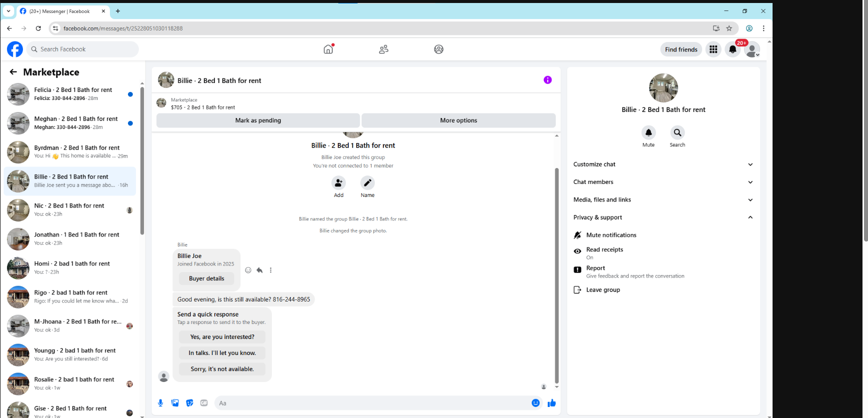Screen dimensions: 868x418
Task: Click the chat messages scrollbar
Action: [x=557, y=275]
